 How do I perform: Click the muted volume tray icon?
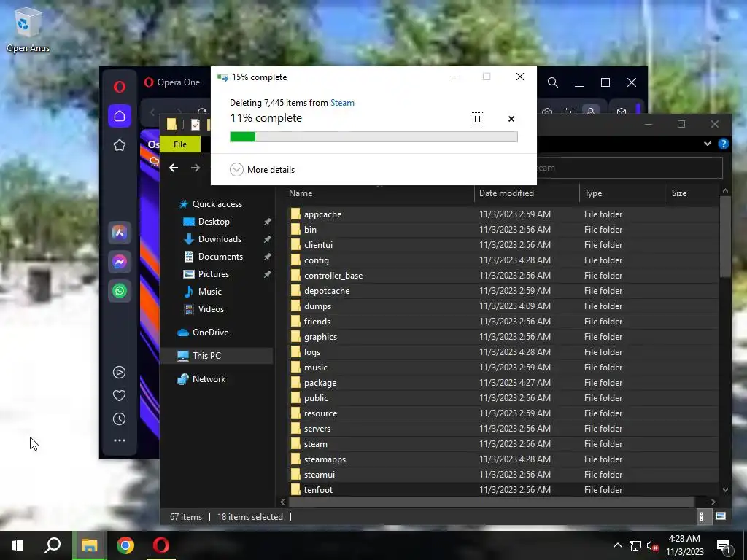(652, 545)
